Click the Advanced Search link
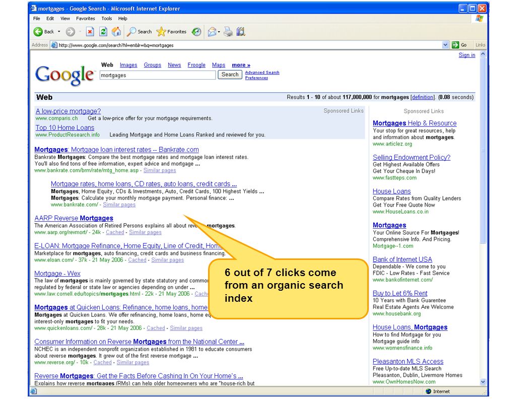The width and height of the screenshot is (532, 399). 262,72
